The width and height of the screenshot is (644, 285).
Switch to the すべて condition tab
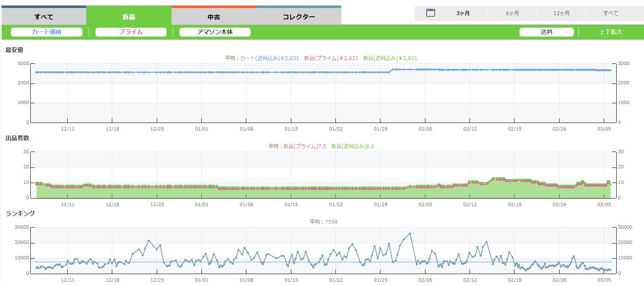click(x=44, y=17)
